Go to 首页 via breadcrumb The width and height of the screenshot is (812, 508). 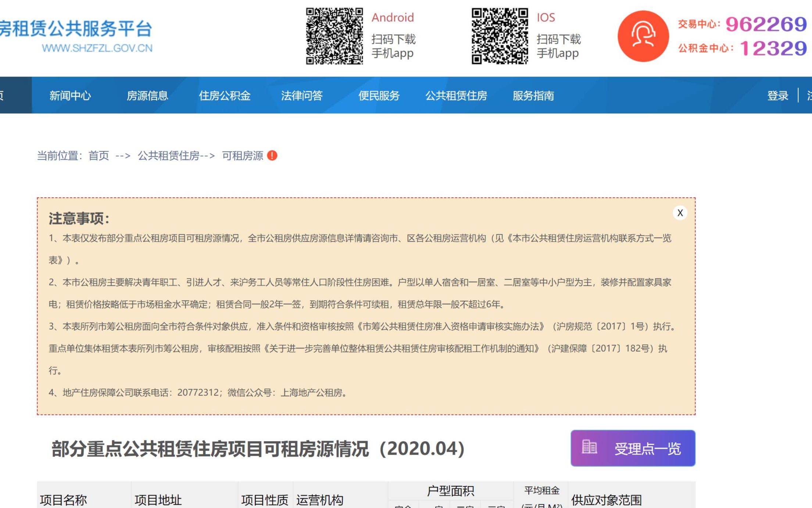click(99, 156)
